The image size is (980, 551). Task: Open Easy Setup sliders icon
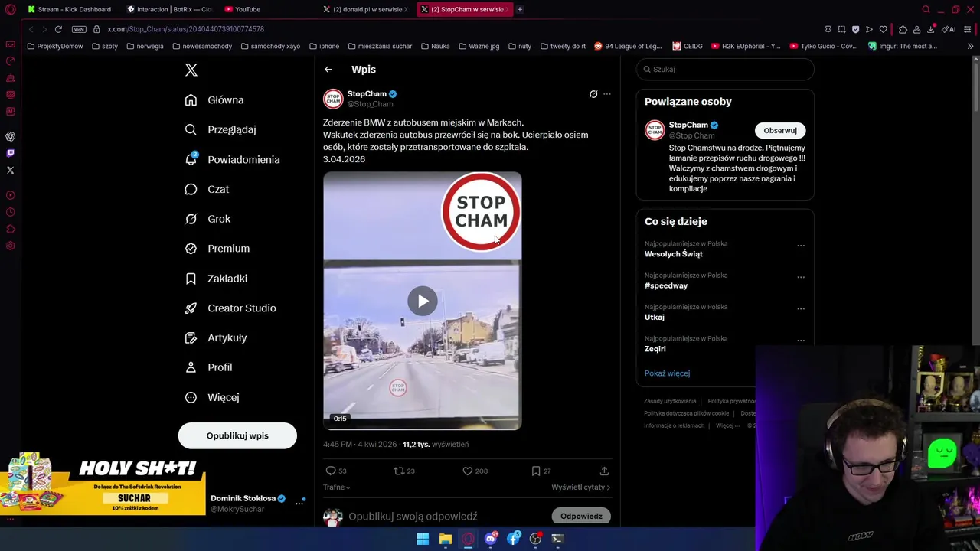point(969,29)
